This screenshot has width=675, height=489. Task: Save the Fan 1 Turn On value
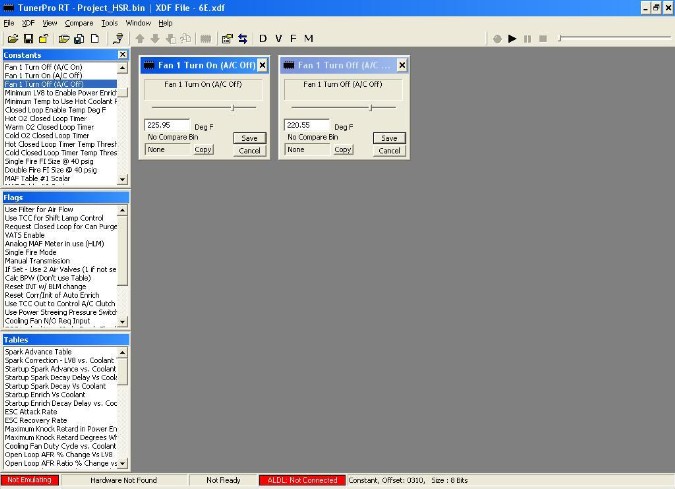coord(249,138)
